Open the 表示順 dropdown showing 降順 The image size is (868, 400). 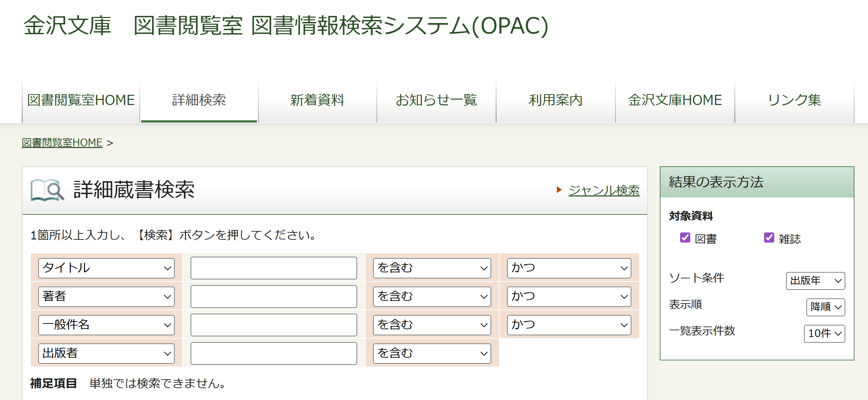tap(826, 307)
